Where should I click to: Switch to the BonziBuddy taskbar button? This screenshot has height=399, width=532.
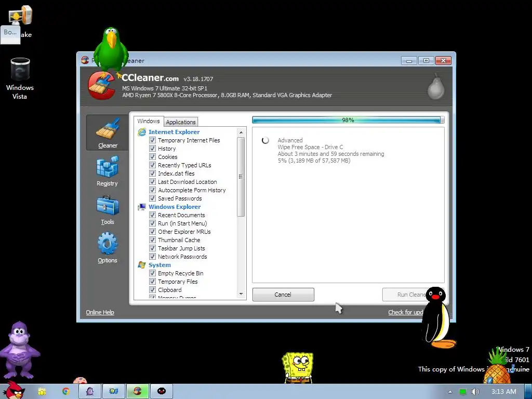click(x=90, y=391)
